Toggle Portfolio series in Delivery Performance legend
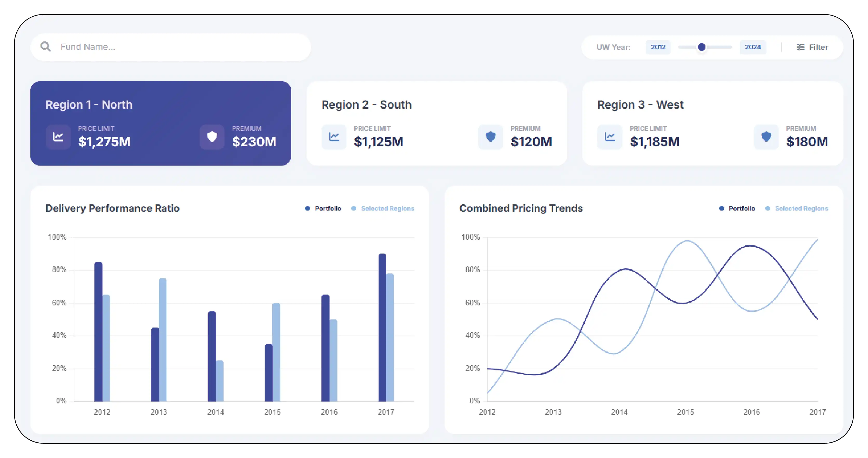The width and height of the screenshot is (868, 458). coord(323,208)
